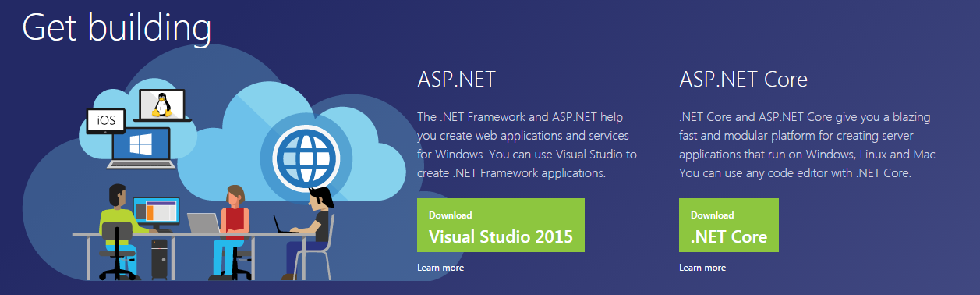980x295 pixels.
Task: Open Learn more link under Visual Studio 2015
Action: coord(440,268)
